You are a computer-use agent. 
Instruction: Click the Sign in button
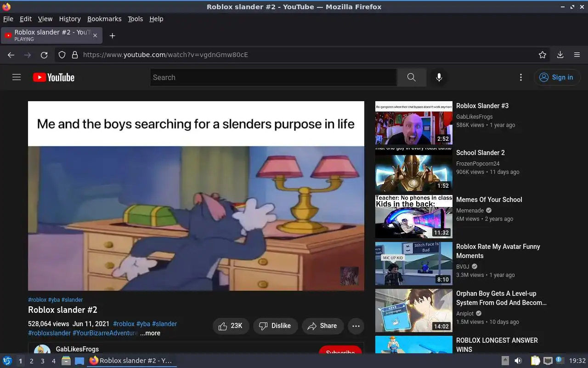click(557, 77)
